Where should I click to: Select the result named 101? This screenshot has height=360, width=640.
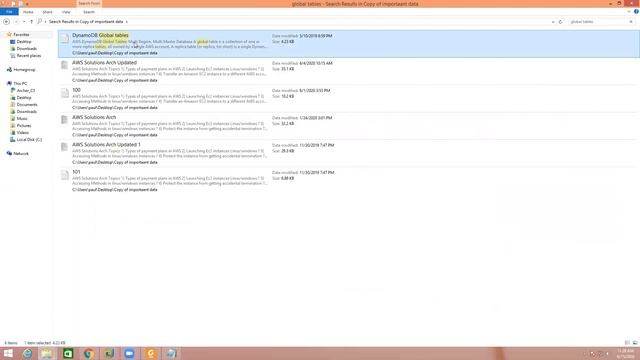pos(349,181)
